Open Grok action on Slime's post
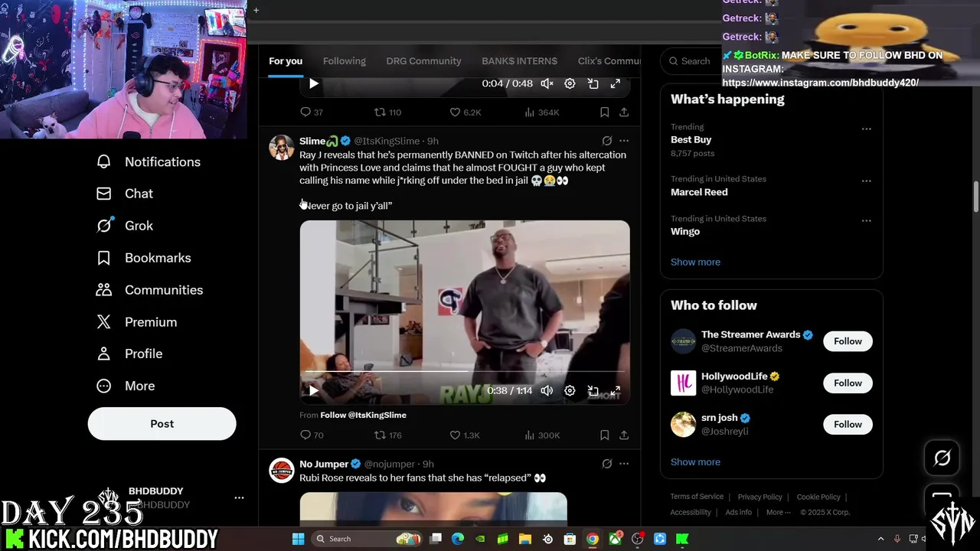The width and height of the screenshot is (980, 551). [x=607, y=141]
